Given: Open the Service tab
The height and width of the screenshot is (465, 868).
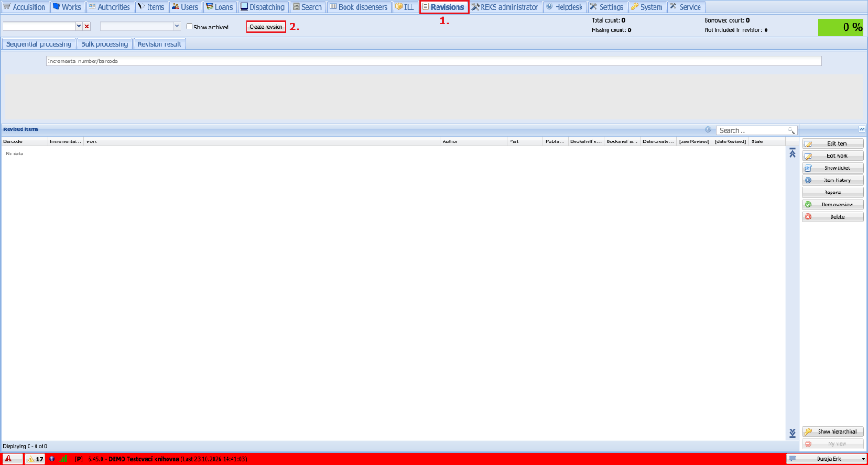Looking at the screenshot, I should (x=686, y=7).
